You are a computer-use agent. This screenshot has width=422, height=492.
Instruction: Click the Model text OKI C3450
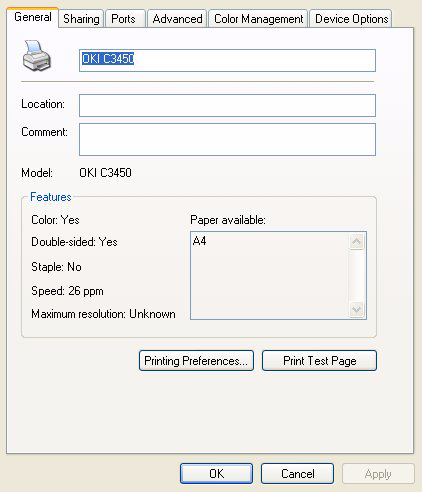(x=105, y=173)
